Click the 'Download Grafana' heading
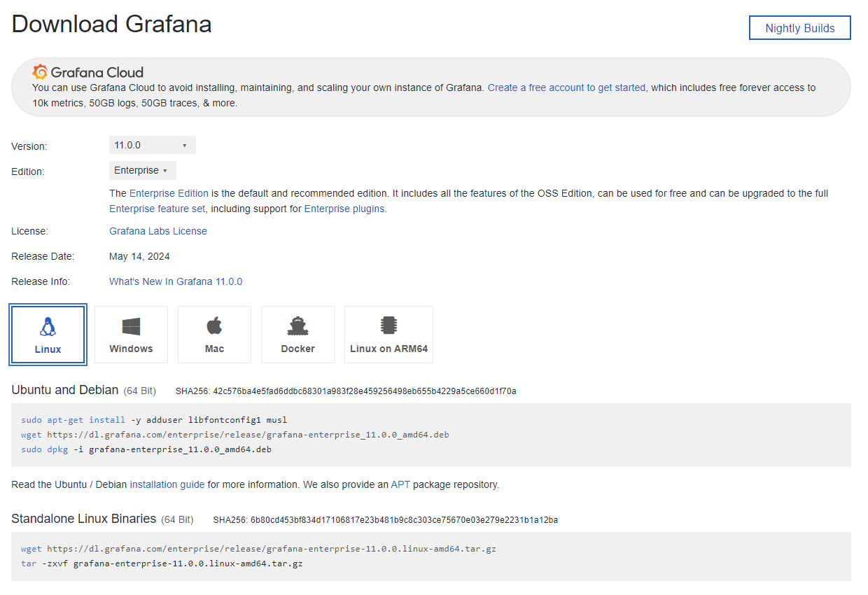 pyautogui.click(x=112, y=24)
